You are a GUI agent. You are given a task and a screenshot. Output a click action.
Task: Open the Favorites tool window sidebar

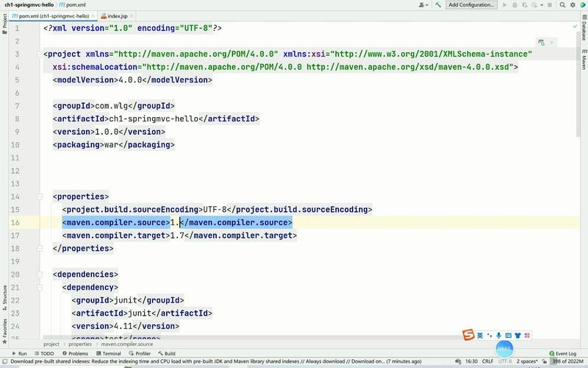4,330
